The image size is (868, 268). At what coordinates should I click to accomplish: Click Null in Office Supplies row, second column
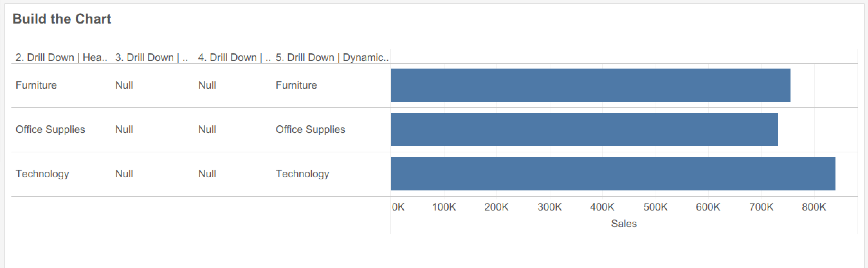124,129
